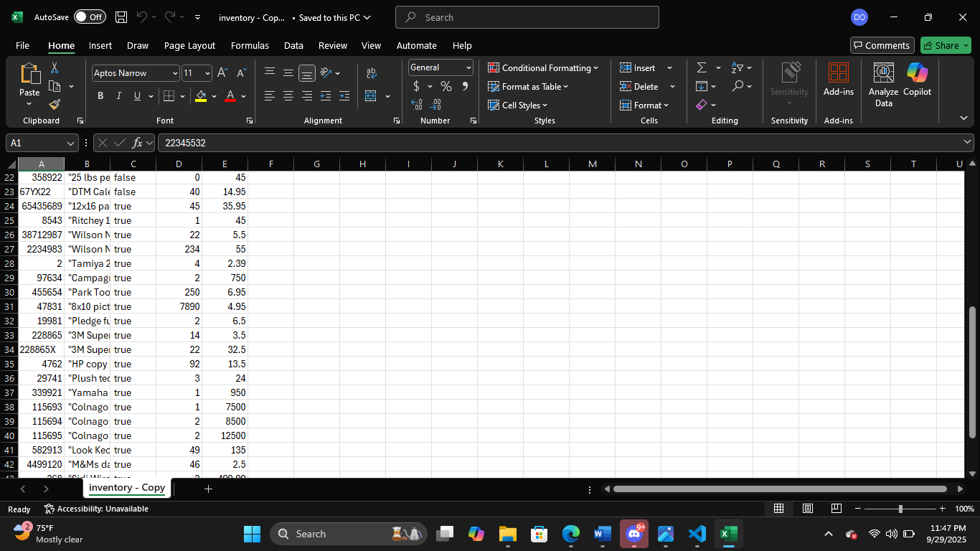This screenshot has height=551, width=980.
Task: Click the Increase Decimal icon
Action: point(417,105)
